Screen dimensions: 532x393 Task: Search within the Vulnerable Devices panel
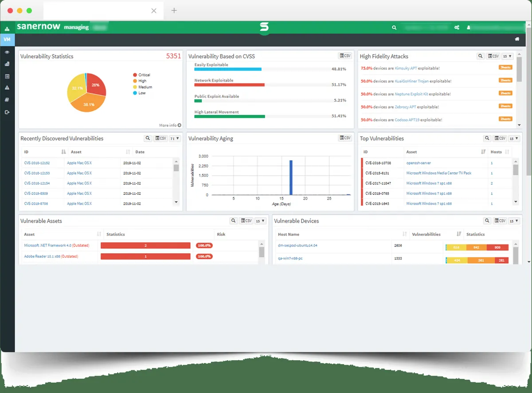click(487, 221)
